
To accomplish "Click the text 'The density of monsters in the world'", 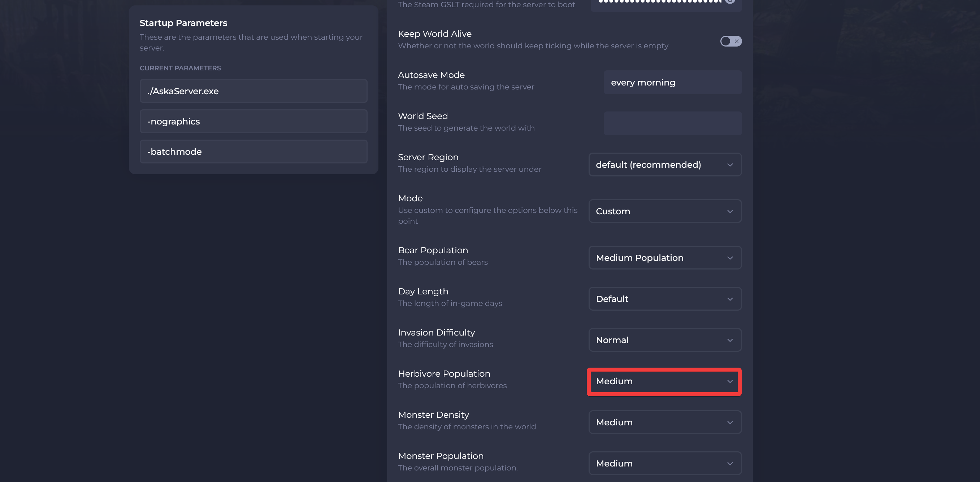I will 467,427.
